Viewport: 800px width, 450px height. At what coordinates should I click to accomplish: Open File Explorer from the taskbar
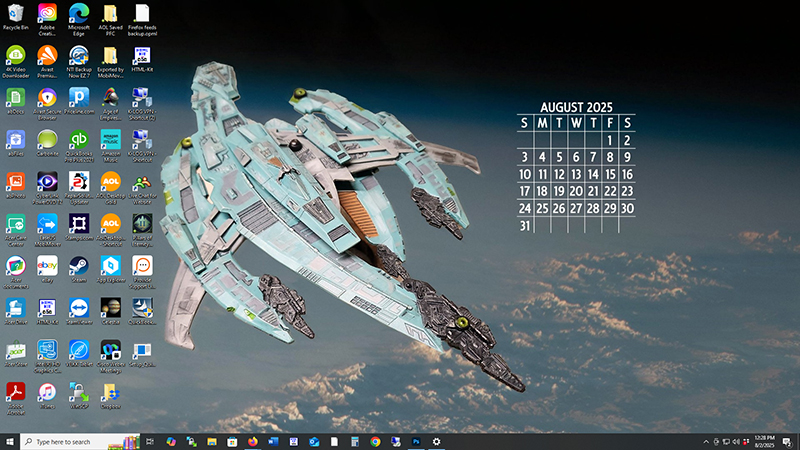(x=212, y=442)
